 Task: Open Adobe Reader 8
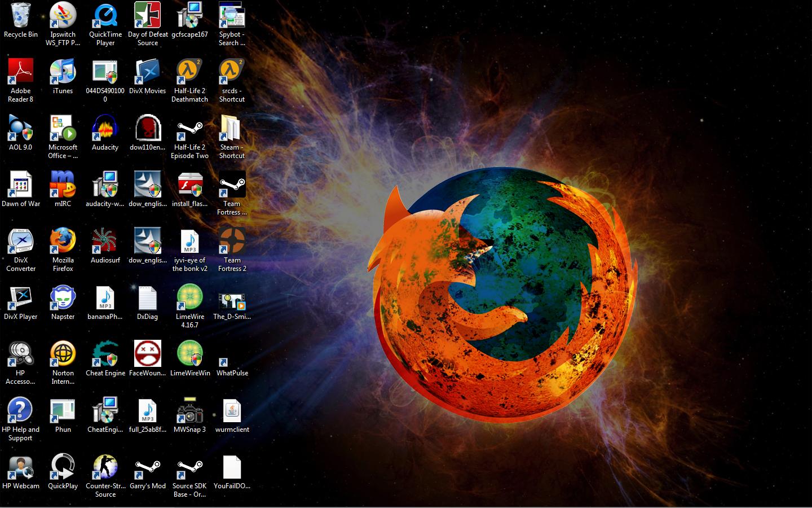(21, 73)
